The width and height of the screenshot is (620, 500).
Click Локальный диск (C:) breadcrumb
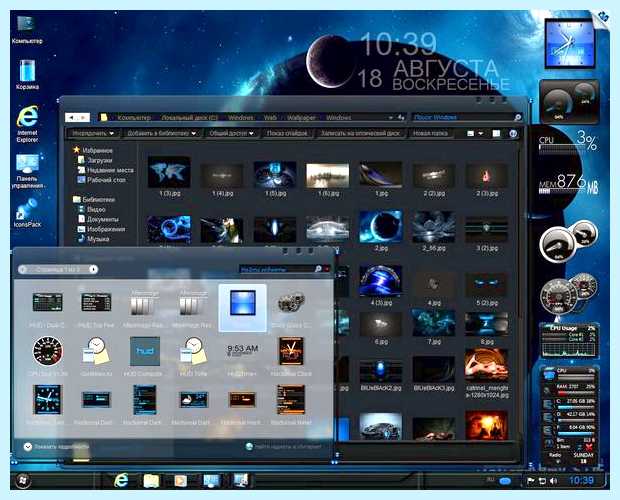pyautogui.click(x=189, y=117)
